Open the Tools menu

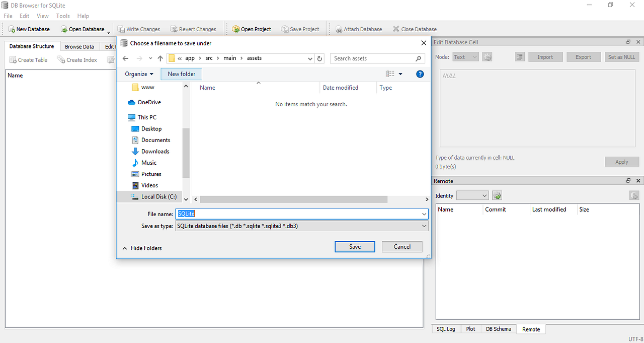(62, 16)
